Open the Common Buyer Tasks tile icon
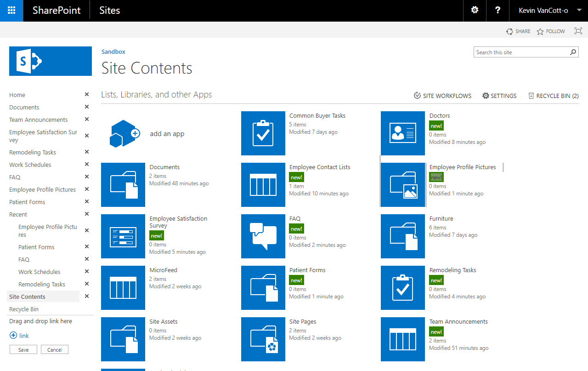Image resolution: width=588 pixels, height=371 pixels. (263, 133)
